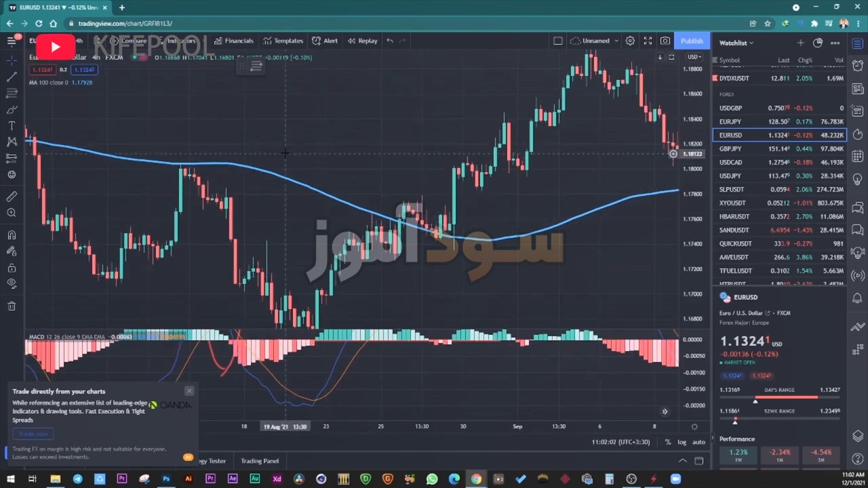This screenshot has width=868, height=488.
Task: Add symbol to watchlist plus icon
Action: (801, 43)
